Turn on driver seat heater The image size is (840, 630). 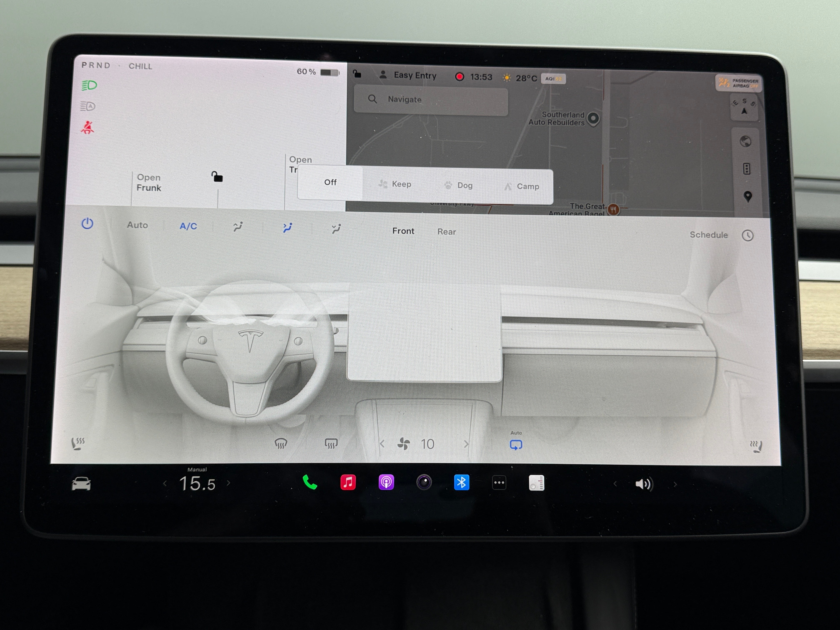click(x=78, y=443)
